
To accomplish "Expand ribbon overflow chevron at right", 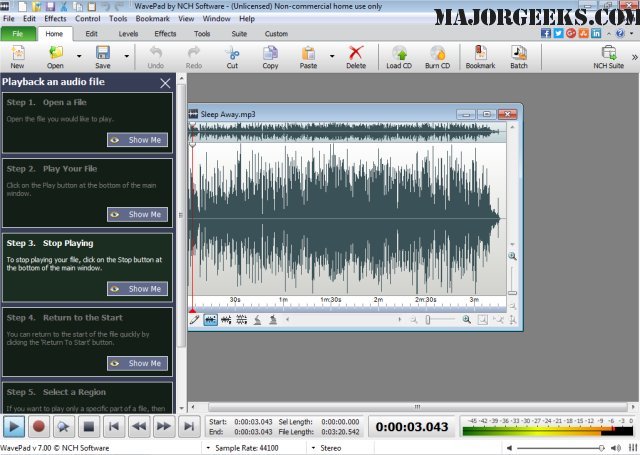I will [x=635, y=57].
